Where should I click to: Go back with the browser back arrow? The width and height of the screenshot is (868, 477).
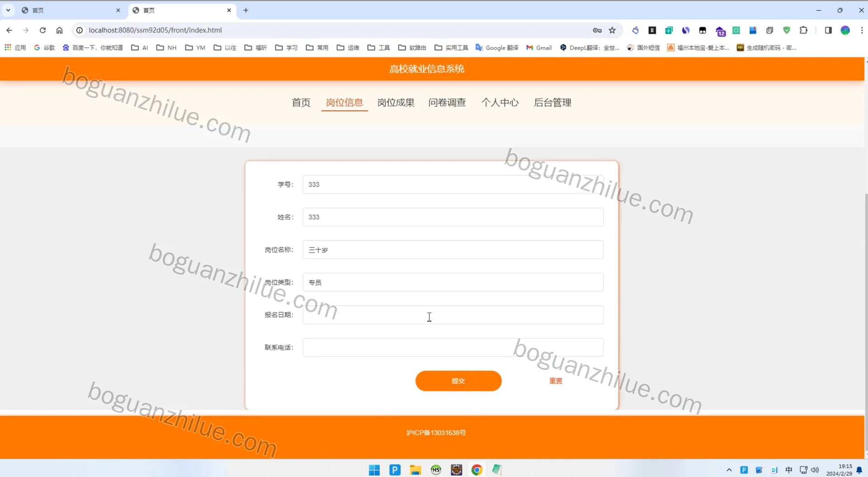point(9,30)
